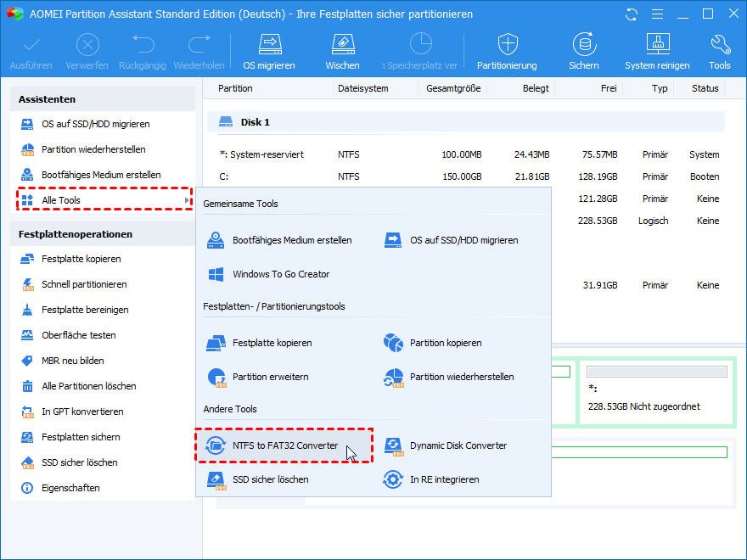Open NTFS to FAT32 Converter
This screenshot has height=560, width=747.
[x=284, y=445]
